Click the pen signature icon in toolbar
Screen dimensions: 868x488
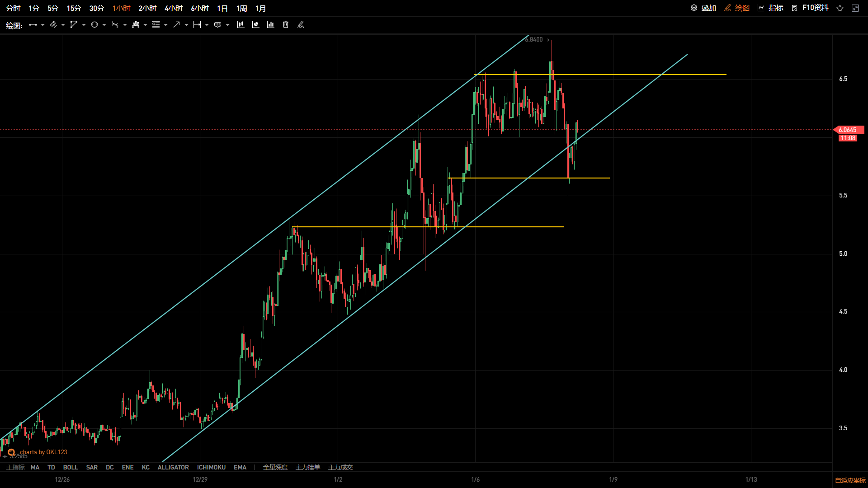click(301, 25)
